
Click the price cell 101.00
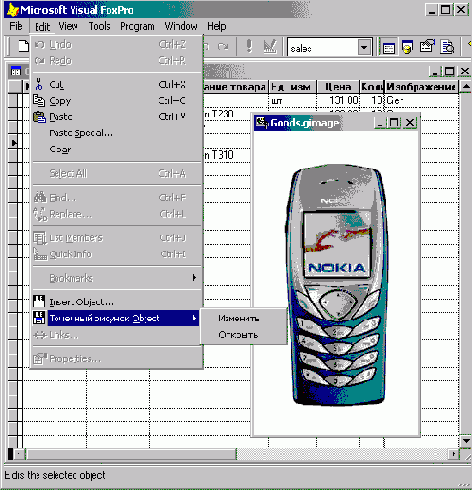click(x=338, y=100)
